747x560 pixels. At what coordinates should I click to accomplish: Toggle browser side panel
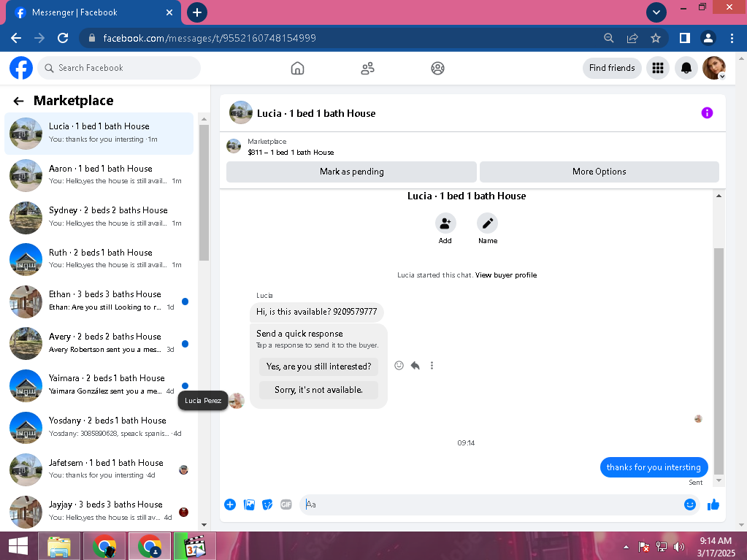685,38
